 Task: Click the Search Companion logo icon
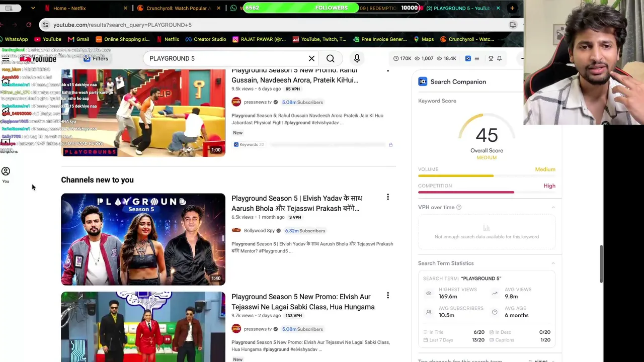click(423, 81)
